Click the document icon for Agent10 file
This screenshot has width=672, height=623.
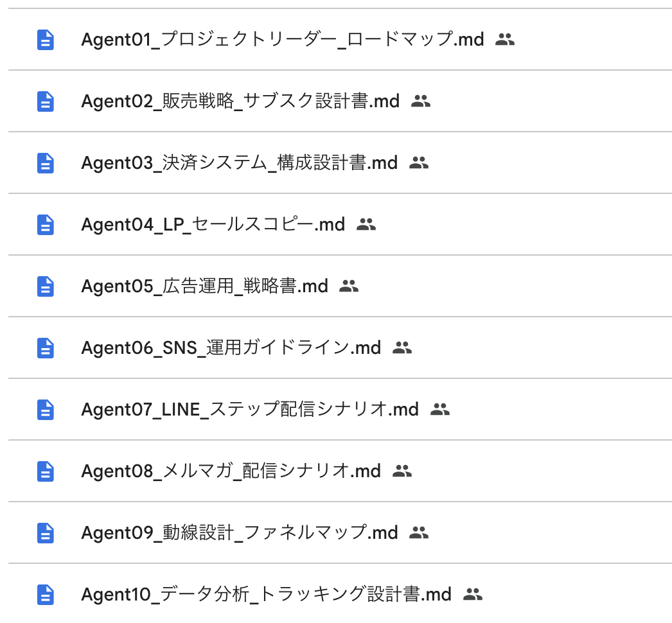pyautogui.click(x=46, y=595)
